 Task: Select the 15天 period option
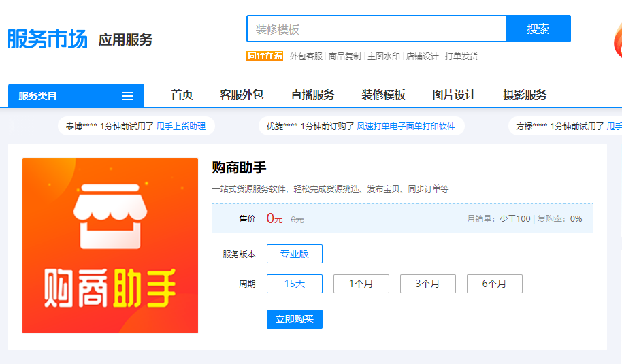[x=295, y=284]
